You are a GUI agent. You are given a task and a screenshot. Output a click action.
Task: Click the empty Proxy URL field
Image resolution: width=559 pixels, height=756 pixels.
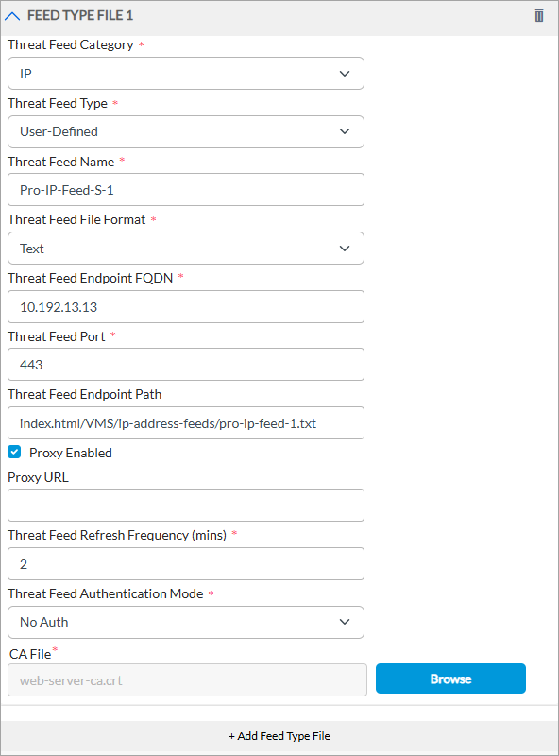[185, 505]
